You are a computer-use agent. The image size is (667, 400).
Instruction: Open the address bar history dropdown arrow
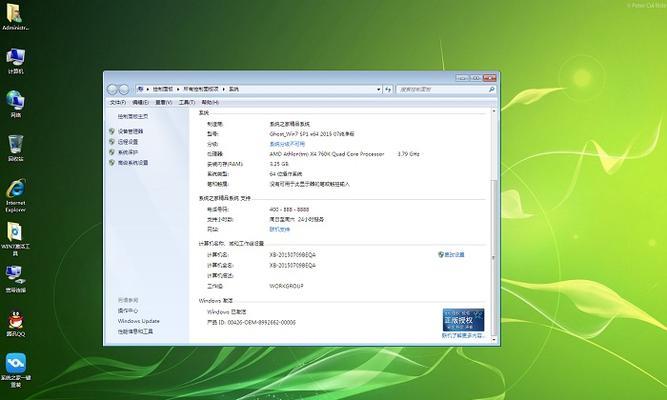tap(379, 89)
